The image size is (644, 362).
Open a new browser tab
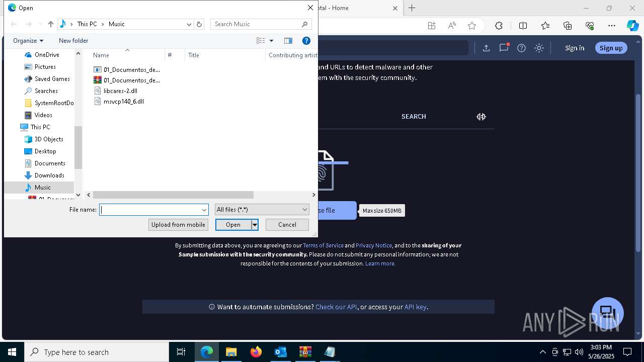click(412, 8)
